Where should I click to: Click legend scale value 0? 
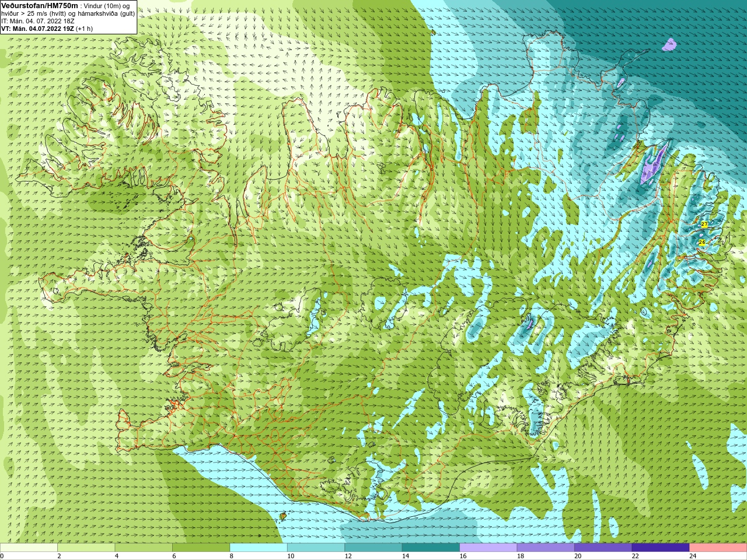2,556
